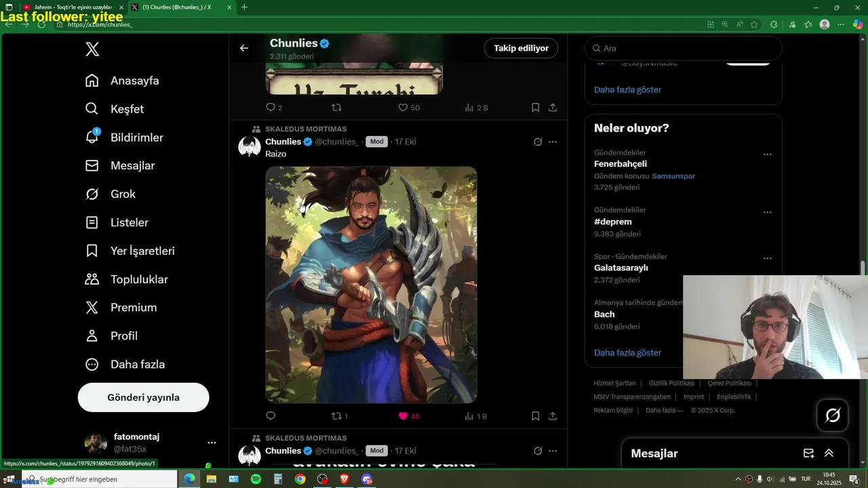This screenshot has height=488, width=868.
Task: Click in the Ara search field
Action: (684, 48)
